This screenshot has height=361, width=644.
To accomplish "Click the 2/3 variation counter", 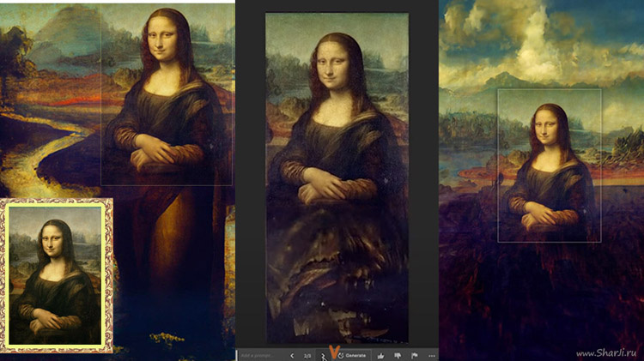I will 307,356.
